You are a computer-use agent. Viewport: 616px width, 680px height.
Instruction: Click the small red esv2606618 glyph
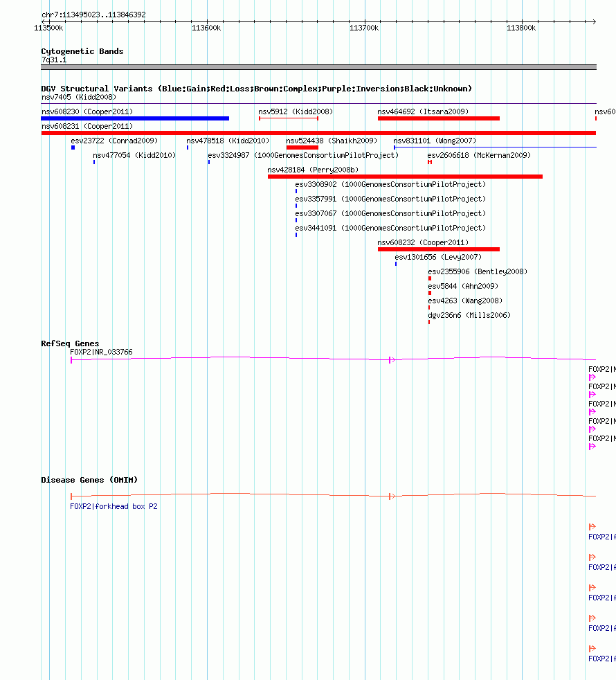(430, 162)
